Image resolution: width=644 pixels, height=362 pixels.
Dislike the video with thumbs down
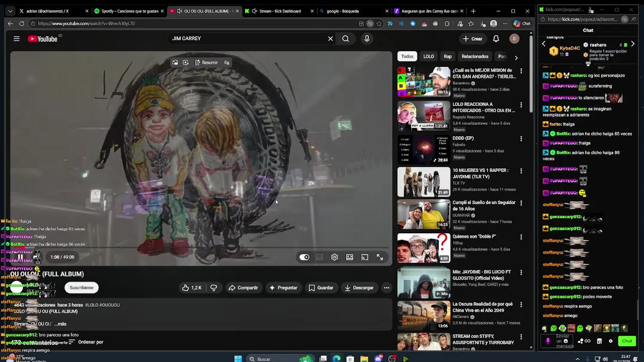click(x=214, y=288)
